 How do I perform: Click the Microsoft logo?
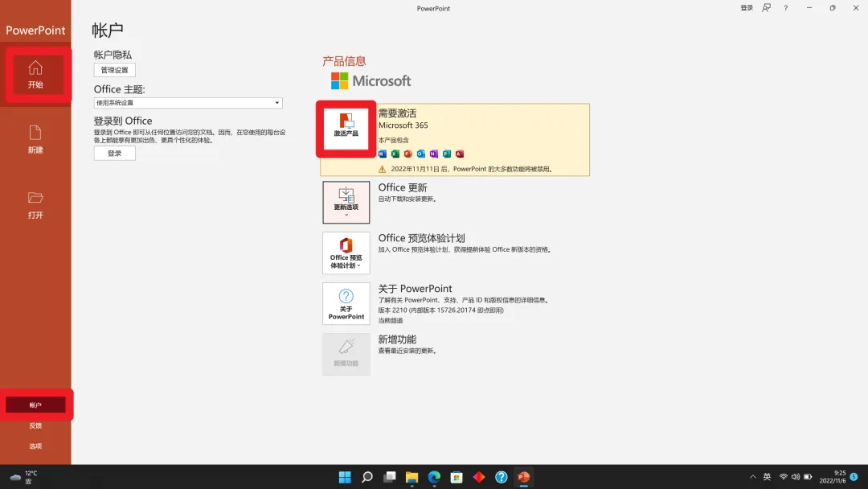(x=371, y=81)
